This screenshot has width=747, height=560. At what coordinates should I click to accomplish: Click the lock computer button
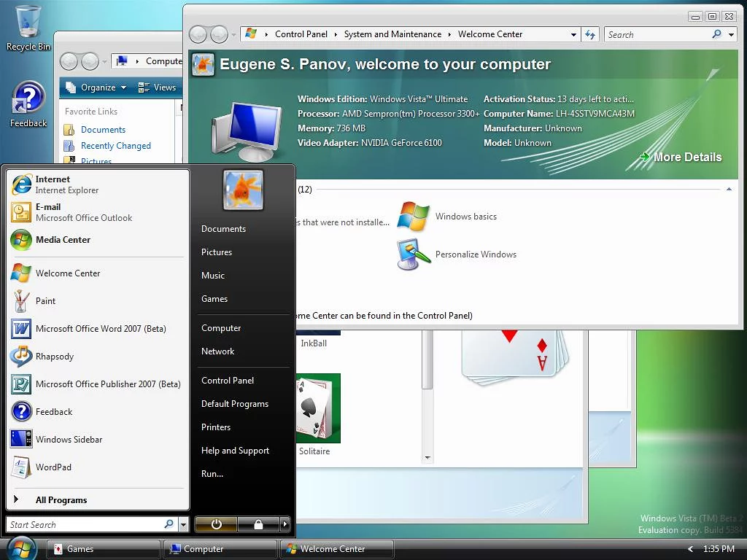258,524
